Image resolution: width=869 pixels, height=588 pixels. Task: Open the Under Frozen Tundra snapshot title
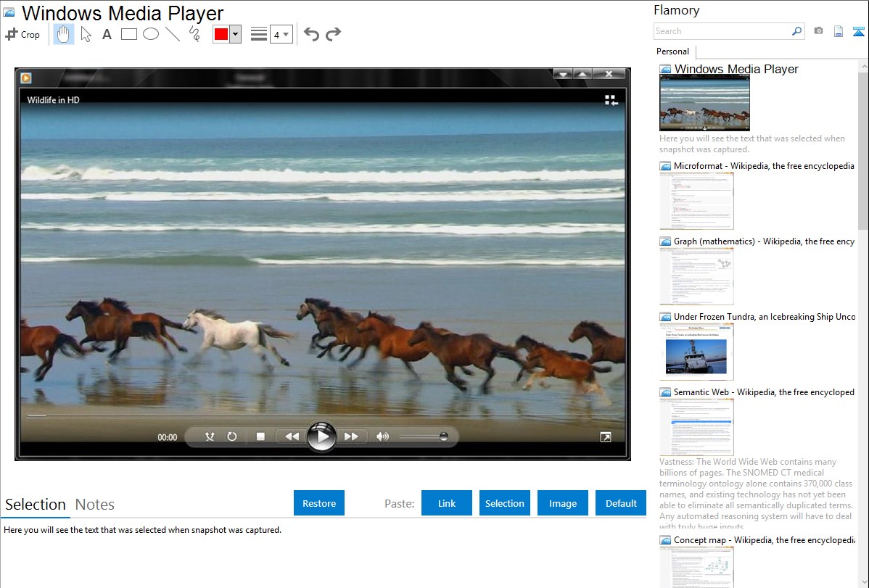tap(765, 316)
